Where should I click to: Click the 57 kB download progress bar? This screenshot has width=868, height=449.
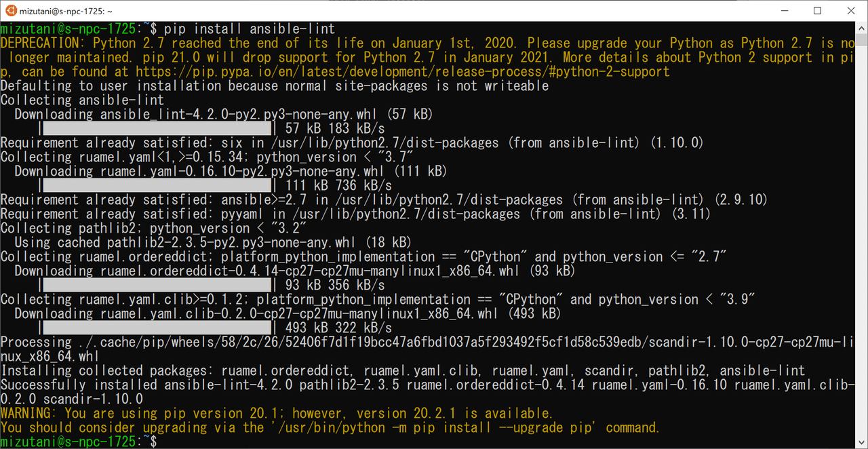click(x=155, y=129)
